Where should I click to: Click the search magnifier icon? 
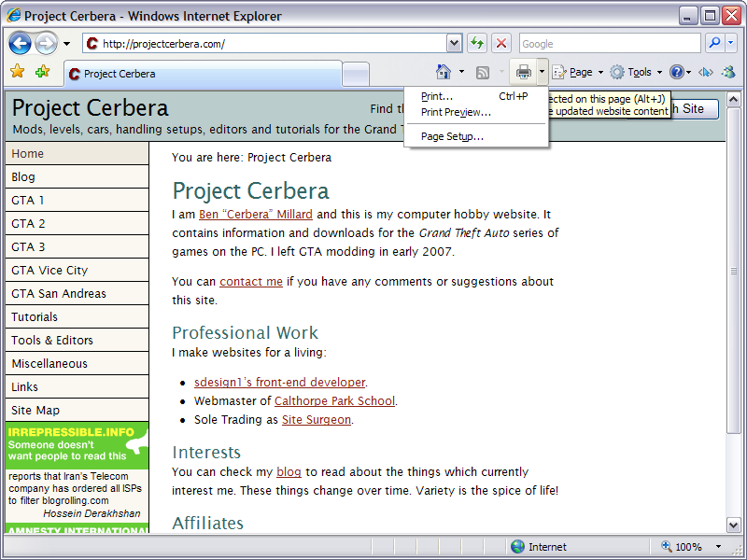point(714,44)
